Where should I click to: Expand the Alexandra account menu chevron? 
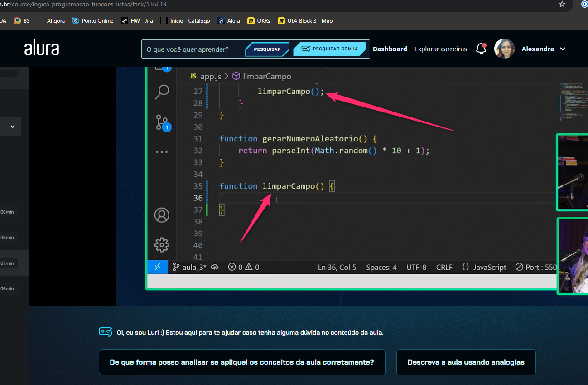click(563, 49)
